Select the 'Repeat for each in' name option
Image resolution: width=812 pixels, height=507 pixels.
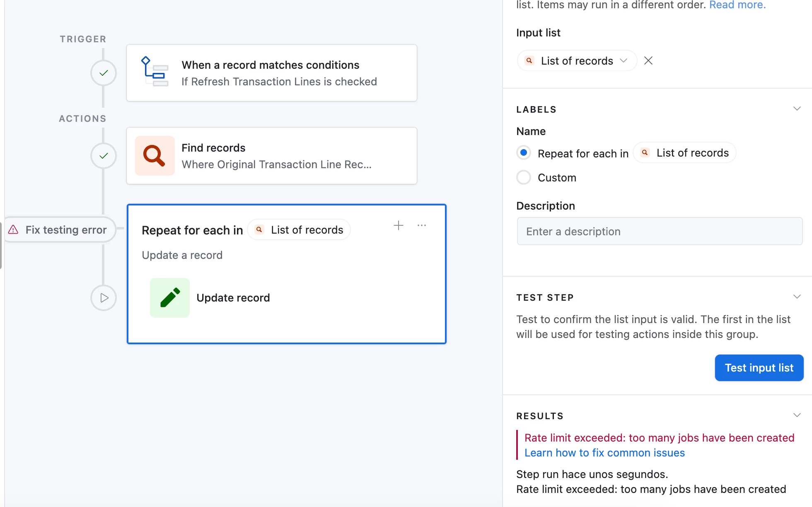tap(524, 153)
